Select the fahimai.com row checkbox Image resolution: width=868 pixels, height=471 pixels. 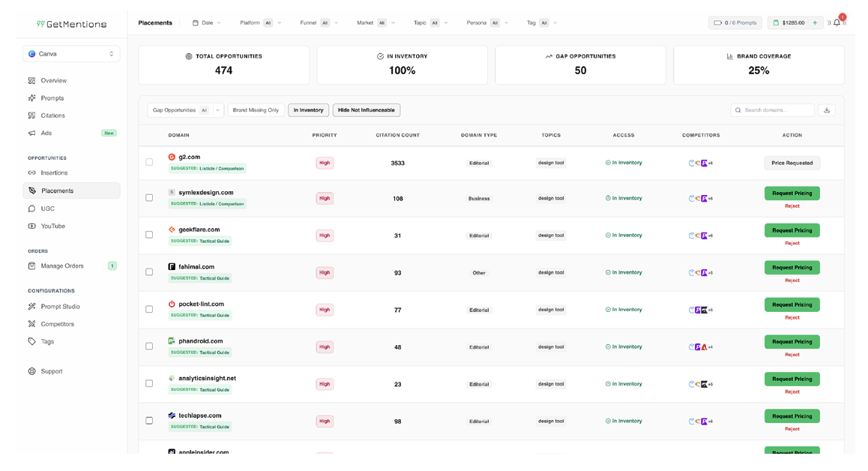tap(149, 272)
